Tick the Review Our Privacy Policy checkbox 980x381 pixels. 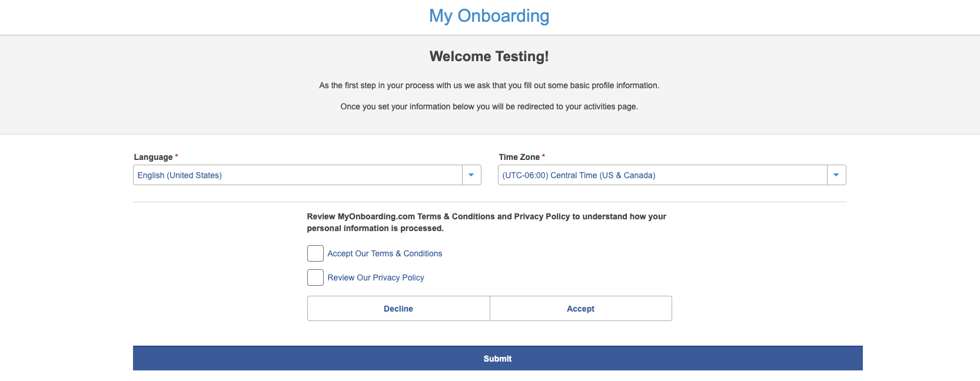315,278
